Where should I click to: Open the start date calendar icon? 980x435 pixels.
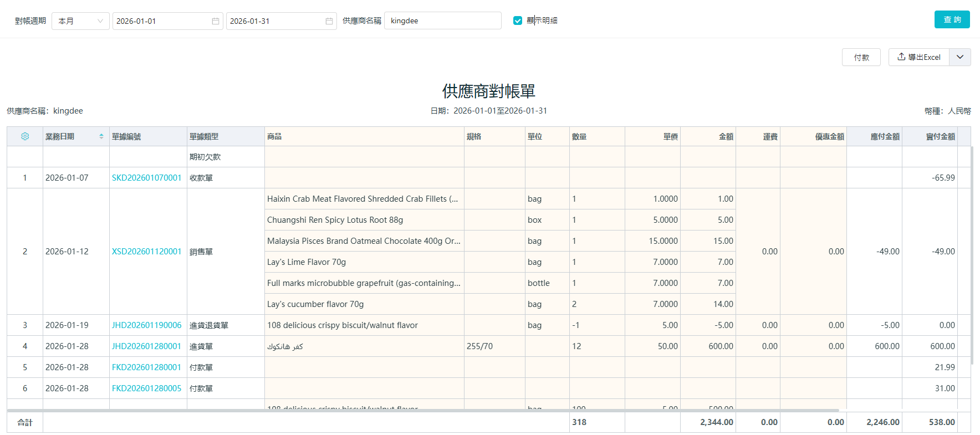(216, 21)
